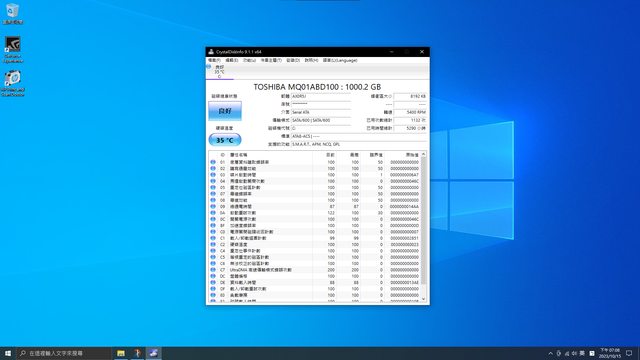The width and height of the screenshot is (640, 360).
Task: Click the blue health status button
Action: pyautogui.click(x=225, y=111)
